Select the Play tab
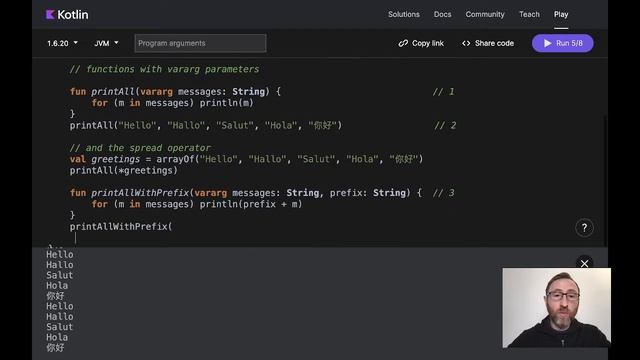The height and width of the screenshot is (360, 640). click(x=561, y=14)
